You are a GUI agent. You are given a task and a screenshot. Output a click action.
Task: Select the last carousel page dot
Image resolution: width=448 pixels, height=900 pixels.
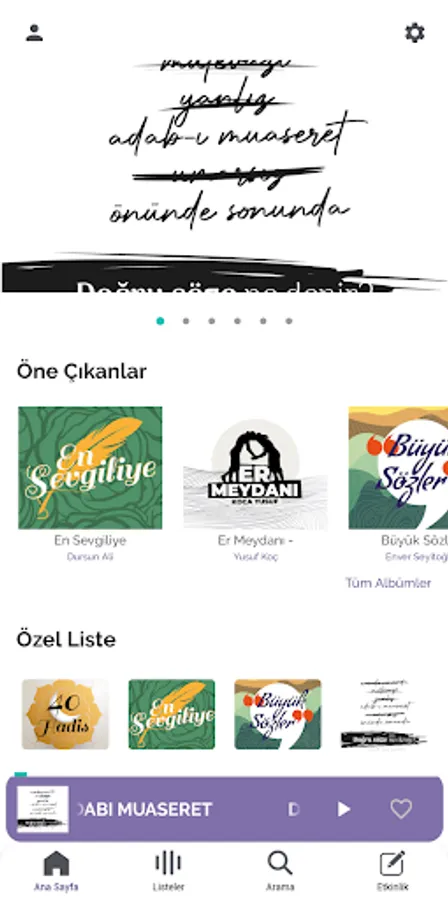coord(289,321)
